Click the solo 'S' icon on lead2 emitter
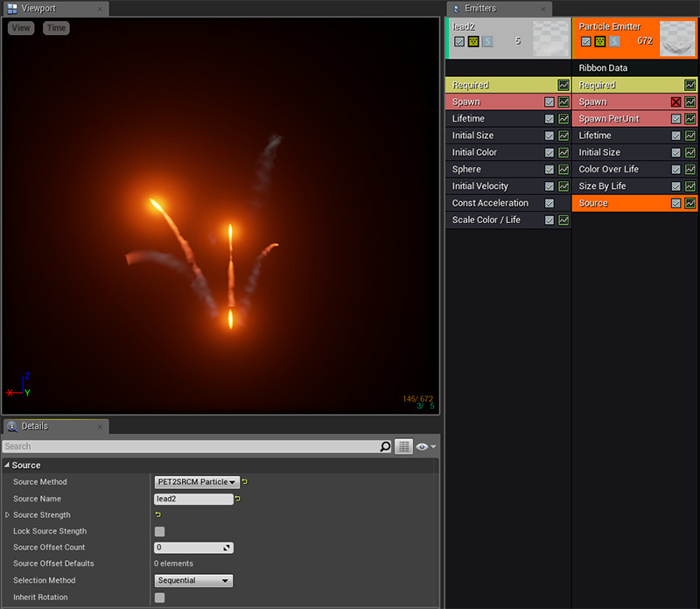 [487, 41]
